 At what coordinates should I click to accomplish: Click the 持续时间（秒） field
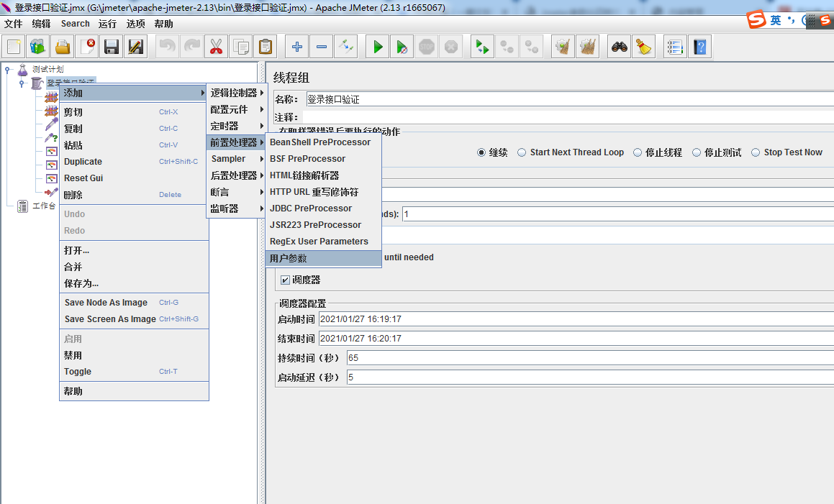click(590, 358)
